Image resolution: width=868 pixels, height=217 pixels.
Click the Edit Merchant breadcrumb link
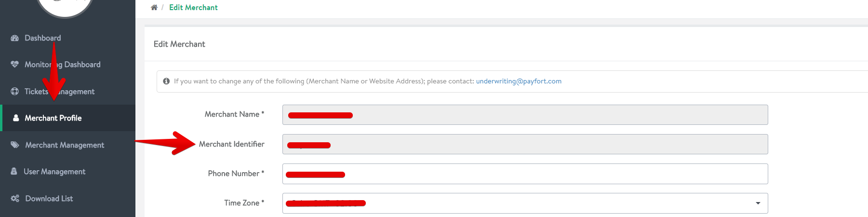point(193,8)
